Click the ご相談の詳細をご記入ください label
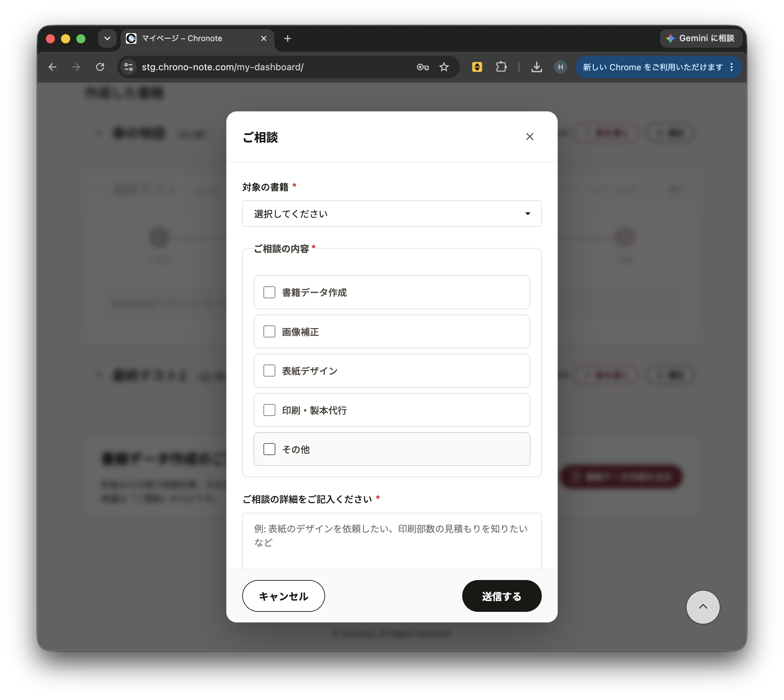Viewport: 784px width, 700px height. (307, 499)
